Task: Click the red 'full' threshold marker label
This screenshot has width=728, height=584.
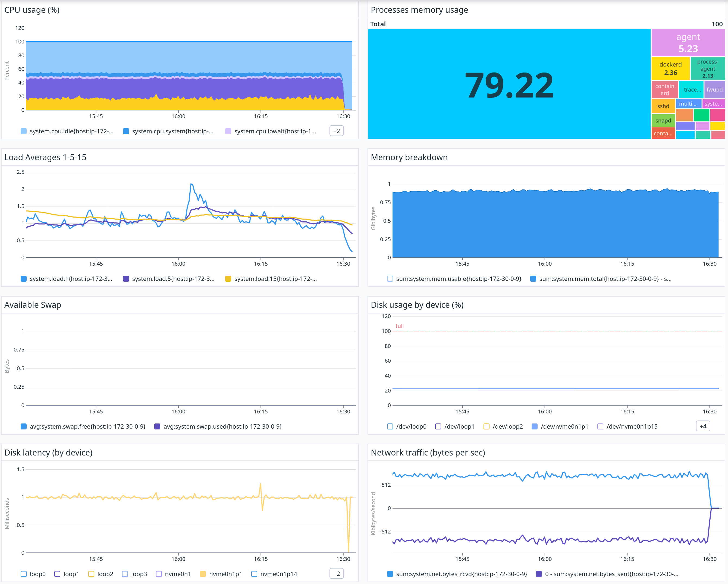Action: 400,326
